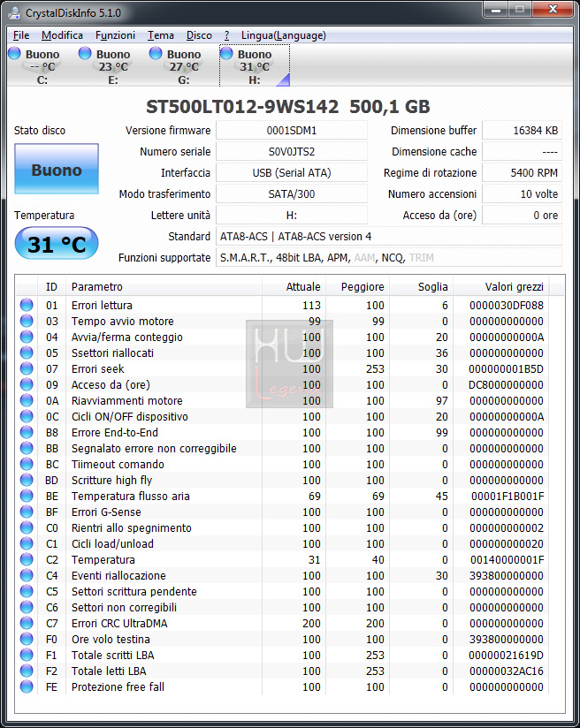This screenshot has height=728, width=580.
Task: Click the status orb for Avvia/ferma conteggio
Action: pos(27,337)
